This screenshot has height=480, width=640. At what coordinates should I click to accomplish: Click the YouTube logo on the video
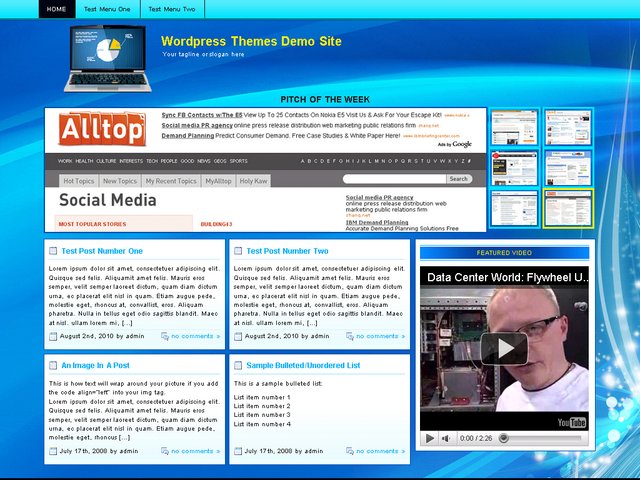572,422
